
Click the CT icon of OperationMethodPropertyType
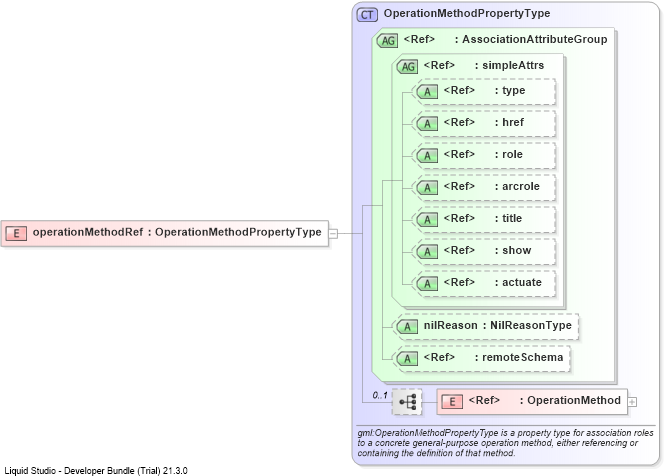click(367, 15)
